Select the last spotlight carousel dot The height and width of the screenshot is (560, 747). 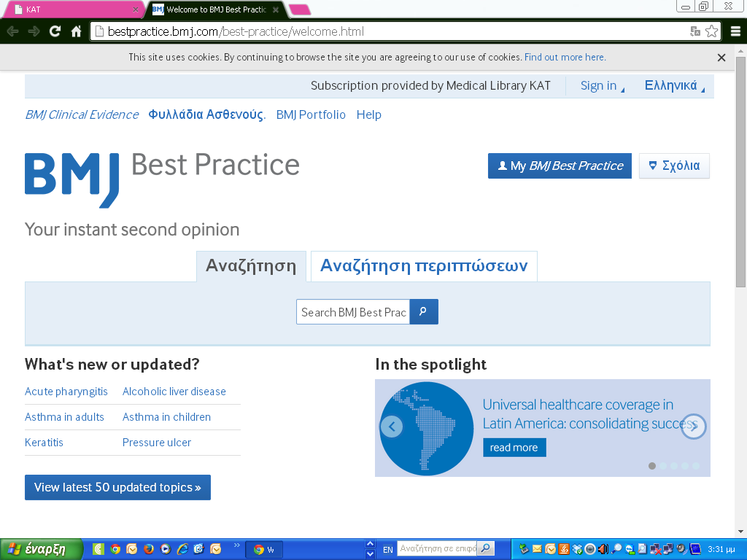tap(696, 466)
